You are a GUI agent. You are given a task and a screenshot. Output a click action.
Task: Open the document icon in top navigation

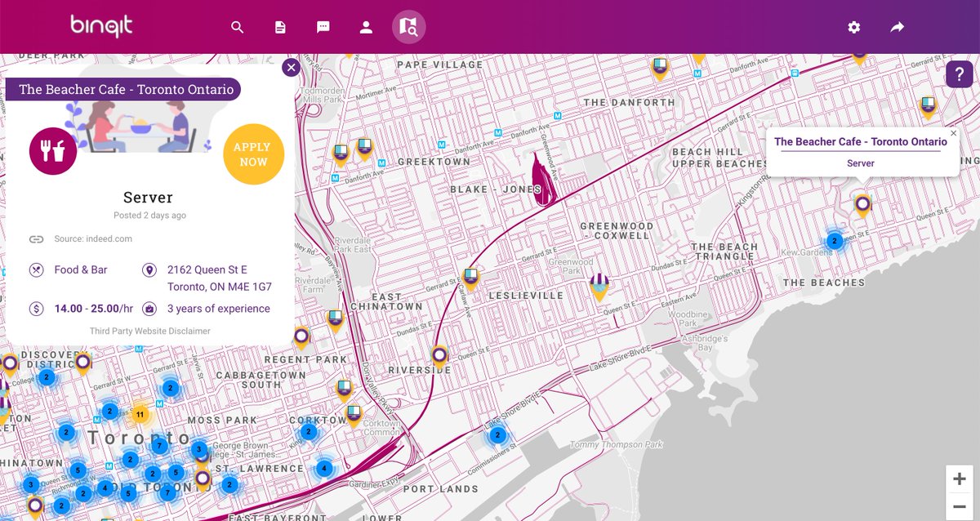click(280, 27)
